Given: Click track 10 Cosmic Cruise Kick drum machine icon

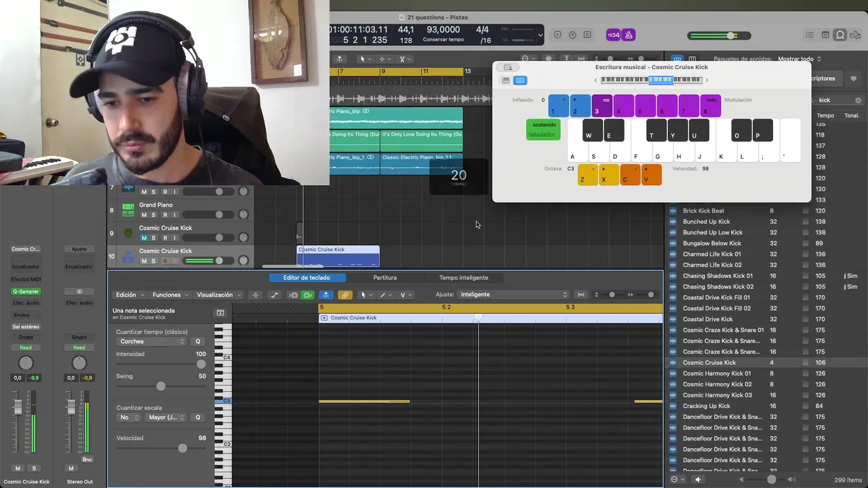Looking at the screenshot, I should tap(128, 256).
